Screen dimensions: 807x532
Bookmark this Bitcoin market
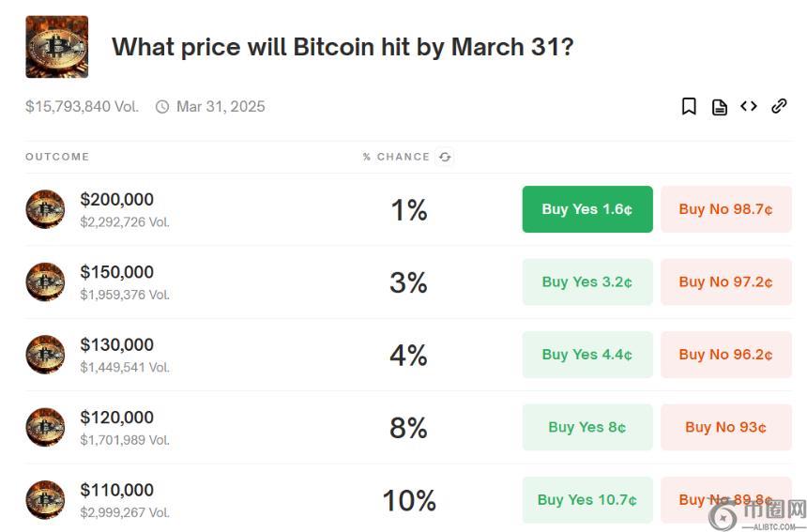(689, 107)
